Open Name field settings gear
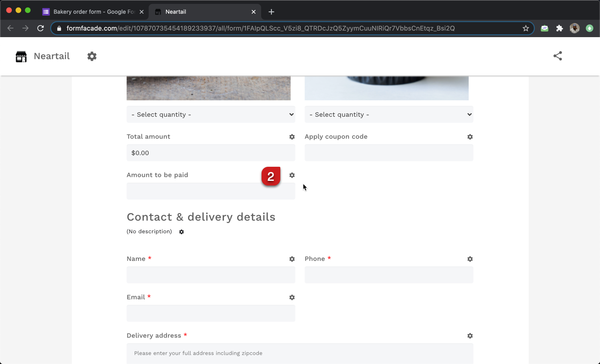 click(292, 259)
